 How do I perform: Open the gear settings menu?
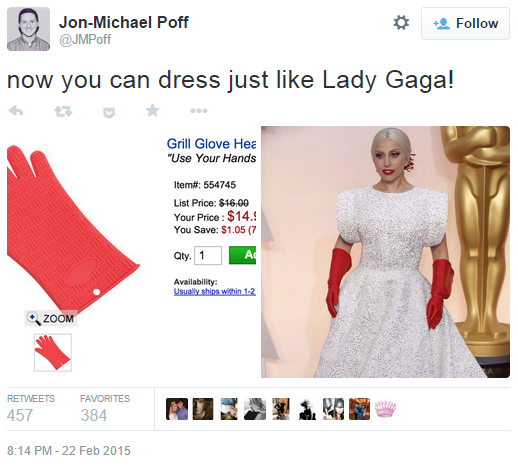[x=401, y=23]
